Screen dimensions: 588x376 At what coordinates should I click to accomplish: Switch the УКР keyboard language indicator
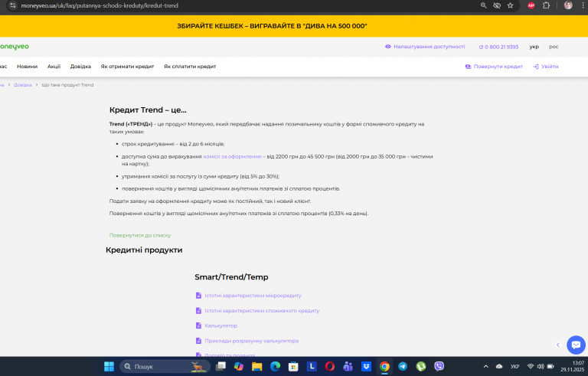click(514, 367)
